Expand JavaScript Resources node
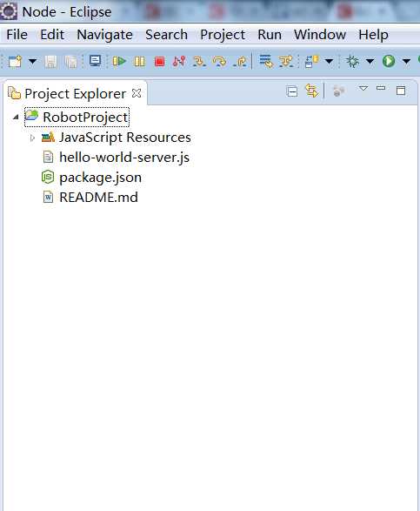This screenshot has width=420, height=511. [x=32, y=138]
